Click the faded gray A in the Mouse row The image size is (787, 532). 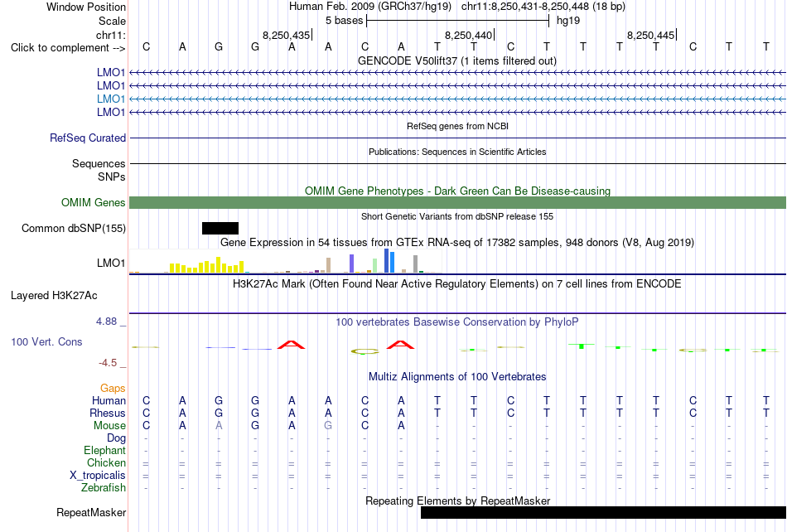[219, 426]
